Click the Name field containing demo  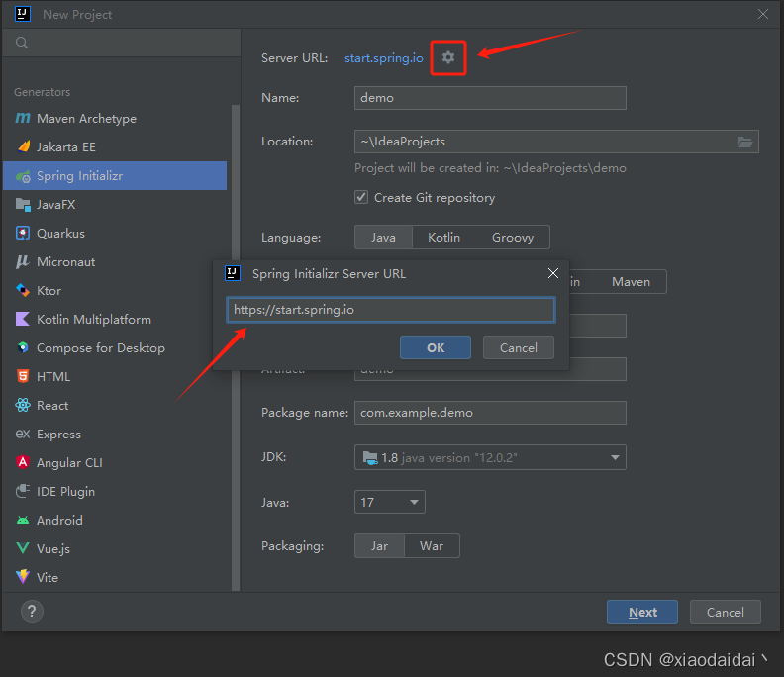490,98
